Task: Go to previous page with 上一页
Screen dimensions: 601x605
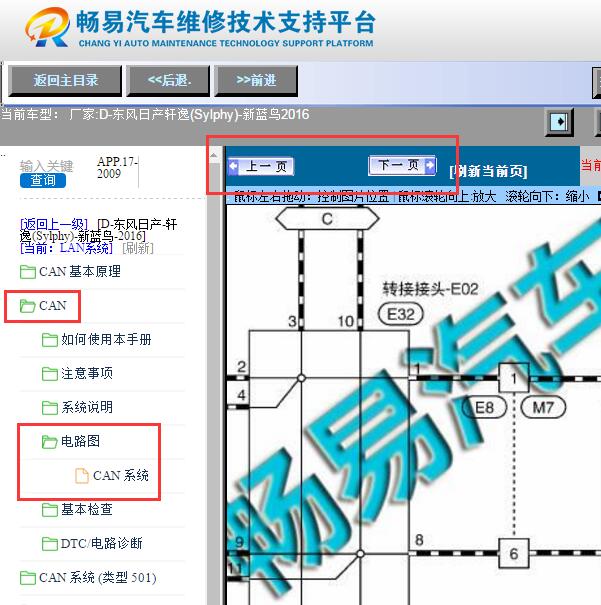Action: click(x=261, y=167)
